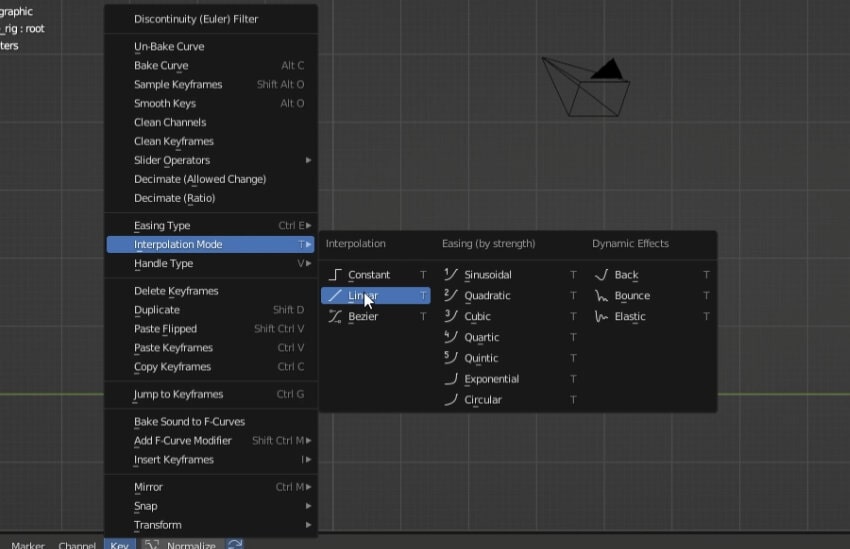Choose Decimate (Allowed Change)

click(211, 179)
